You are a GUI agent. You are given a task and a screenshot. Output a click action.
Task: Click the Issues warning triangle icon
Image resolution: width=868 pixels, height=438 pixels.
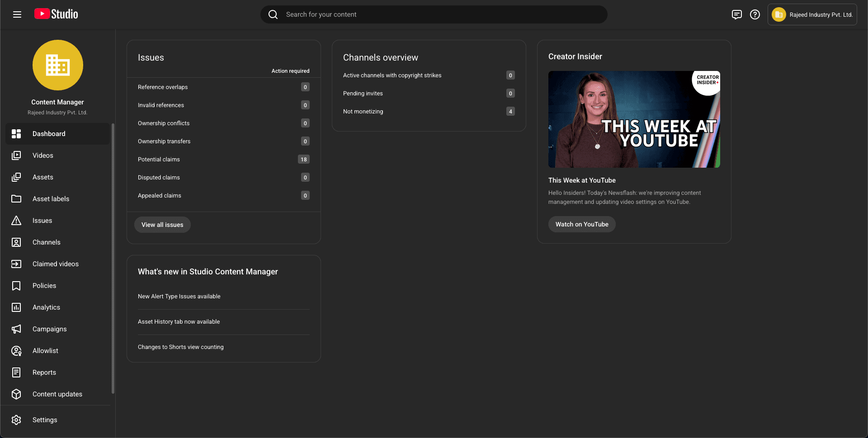coord(16,221)
